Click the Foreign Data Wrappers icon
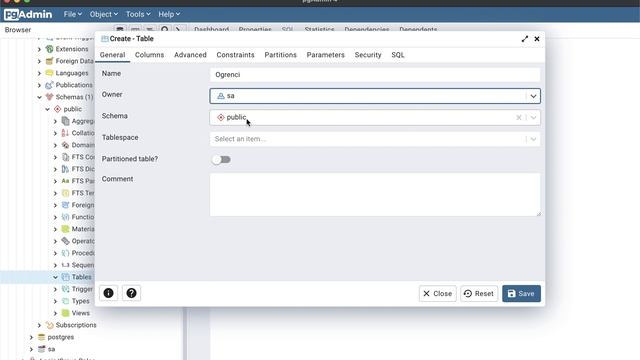Screen dimensions: 640x360 [x=49, y=61]
